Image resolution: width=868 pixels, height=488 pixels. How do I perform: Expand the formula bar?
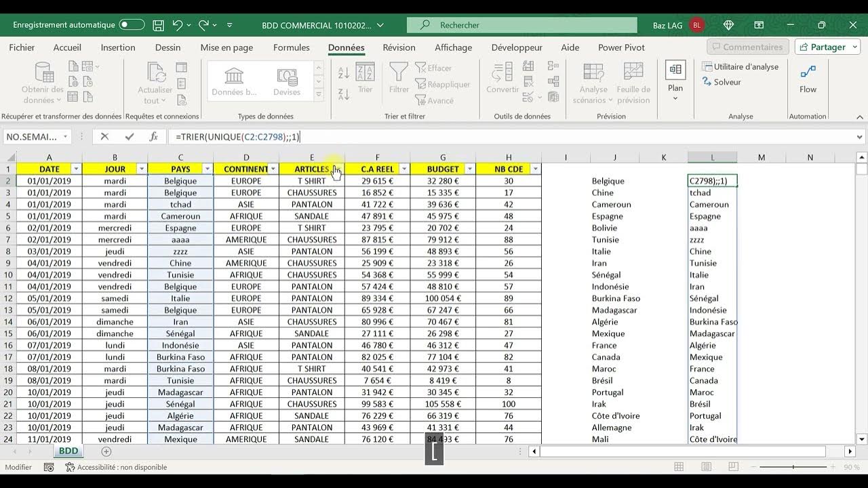[861, 137]
